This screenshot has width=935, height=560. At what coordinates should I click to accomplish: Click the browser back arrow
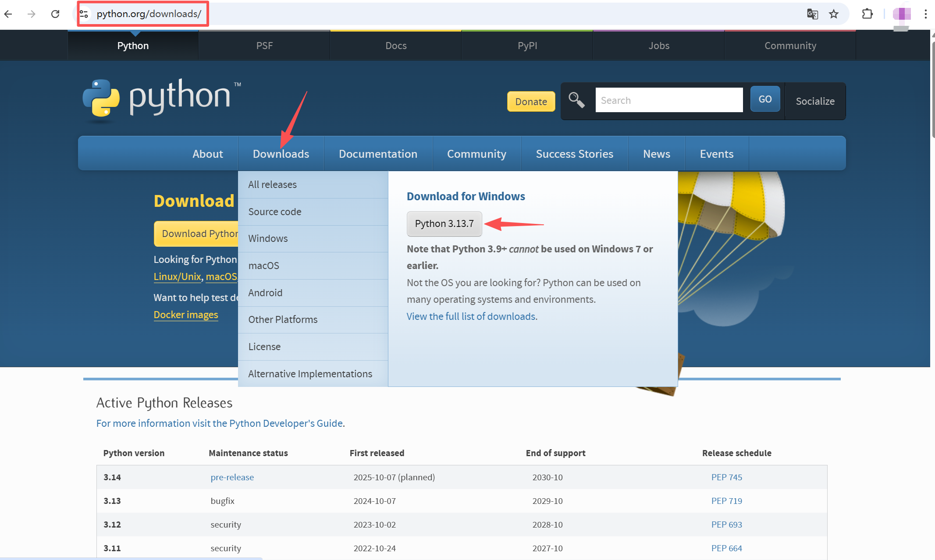tap(8, 14)
